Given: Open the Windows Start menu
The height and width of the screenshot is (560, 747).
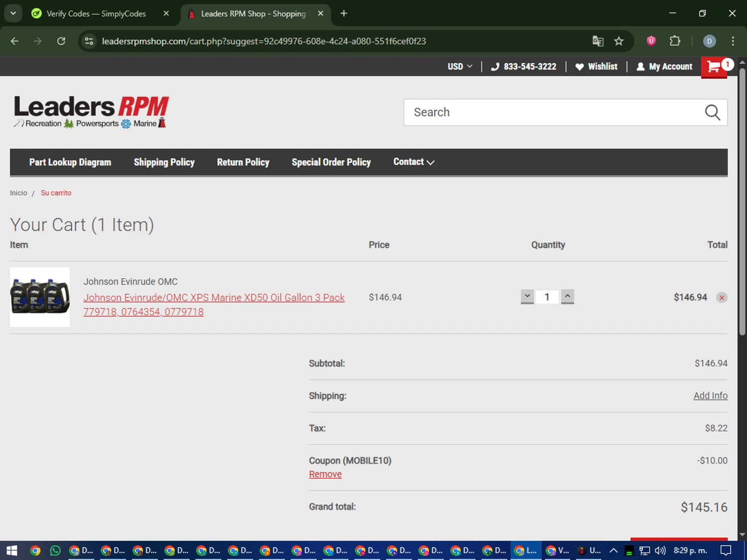Looking at the screenshot, I should pyautogui.click(x=12, y=550).
